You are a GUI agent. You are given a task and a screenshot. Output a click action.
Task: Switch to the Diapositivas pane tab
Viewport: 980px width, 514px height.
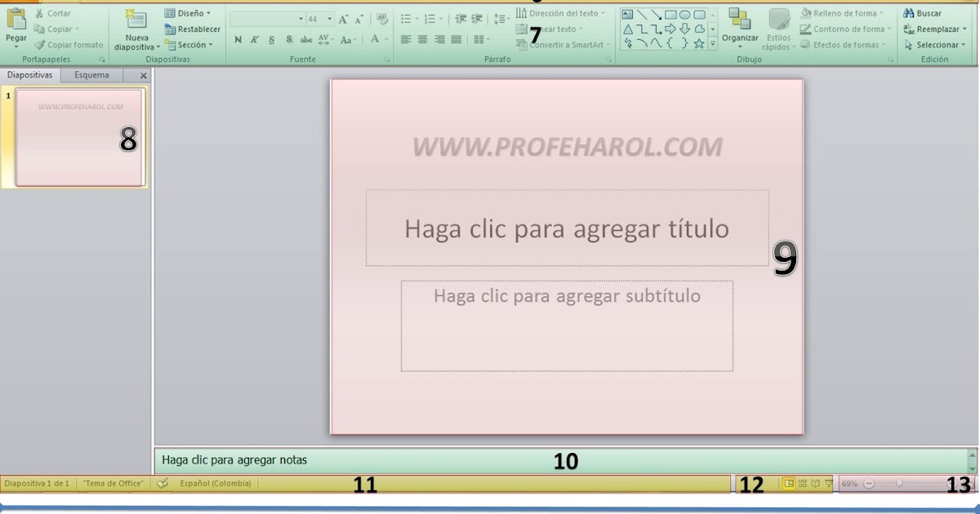click(30, 75)
